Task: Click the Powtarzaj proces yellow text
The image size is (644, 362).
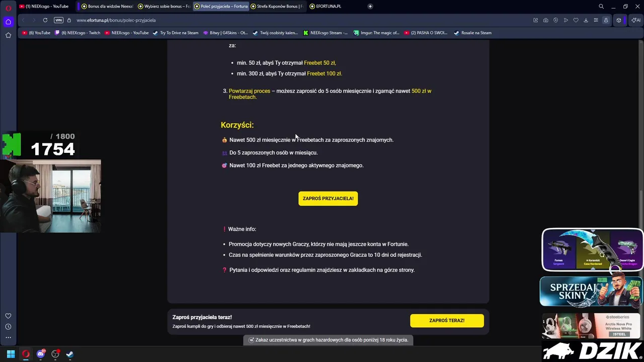Action: coord(250,91)
